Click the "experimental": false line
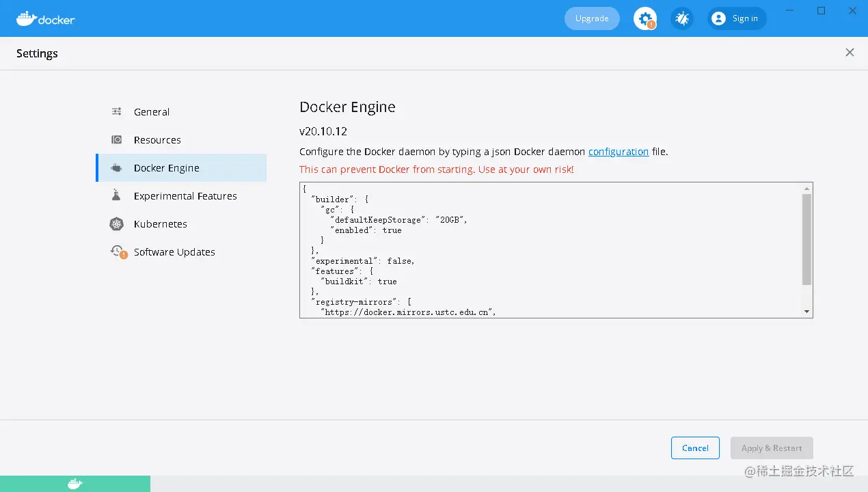The height and width of the screenshot is (492, 868). coord(363,261)
